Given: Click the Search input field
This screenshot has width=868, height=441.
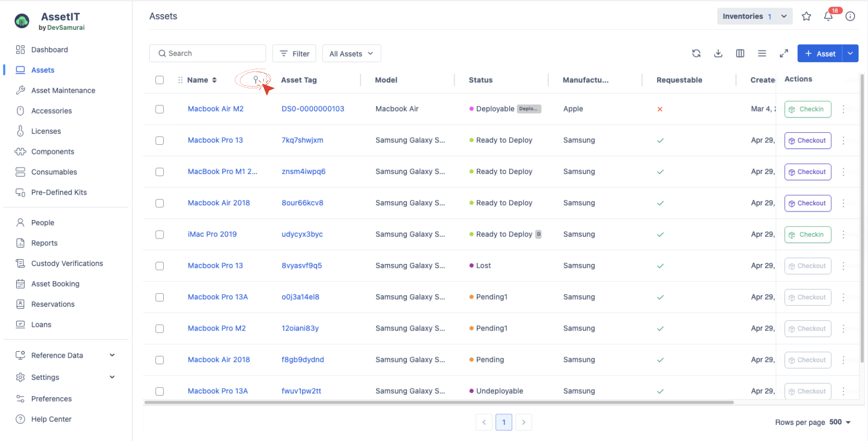Looking at the screenshot, I should click(x=208, y=53).
